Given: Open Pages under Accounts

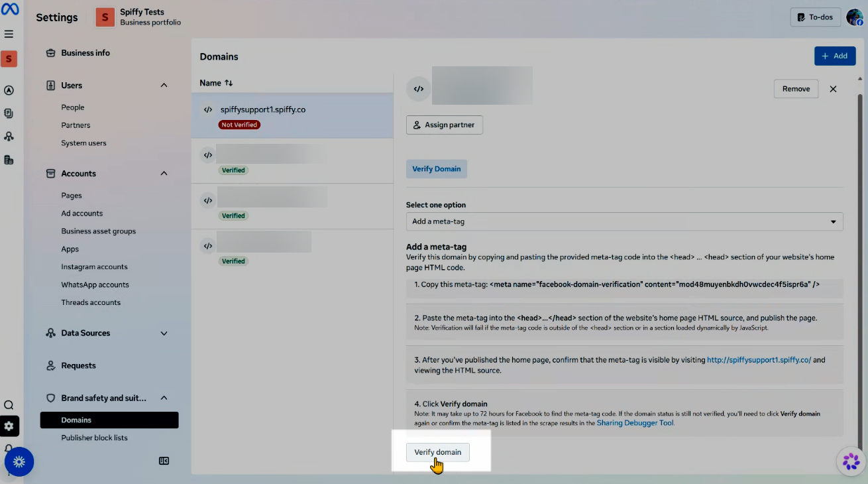Looking at the screenshot, I should (72, 196).
